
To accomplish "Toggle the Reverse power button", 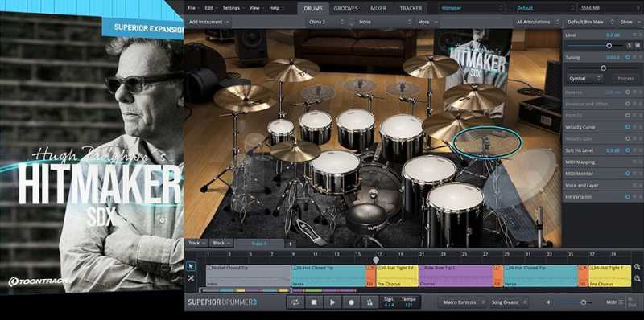I will (628, 92).
